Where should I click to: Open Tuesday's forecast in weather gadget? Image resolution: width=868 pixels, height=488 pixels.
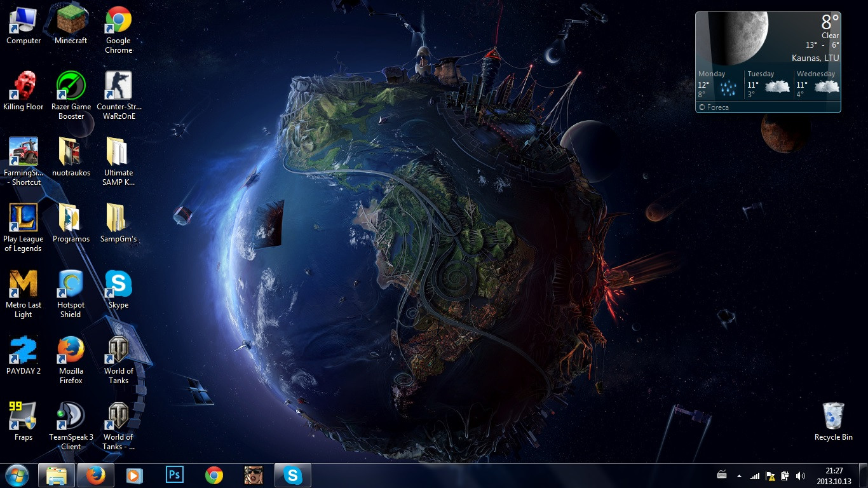coord(769,84)
